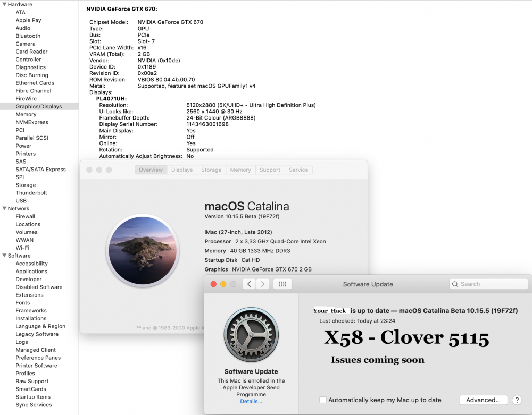
Task: Select Extensions under Software
Action: (x=29, y=295)
